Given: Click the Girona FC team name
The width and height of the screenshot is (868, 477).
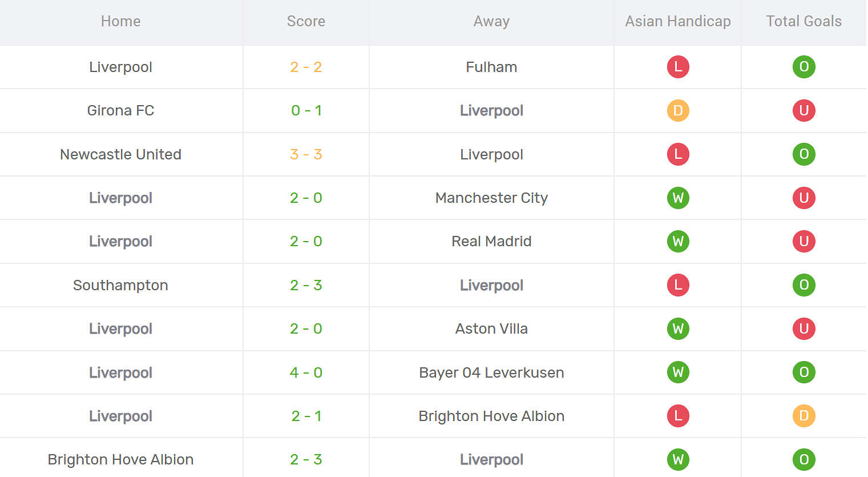Looking at the screenshot, I should click(120, 110).
